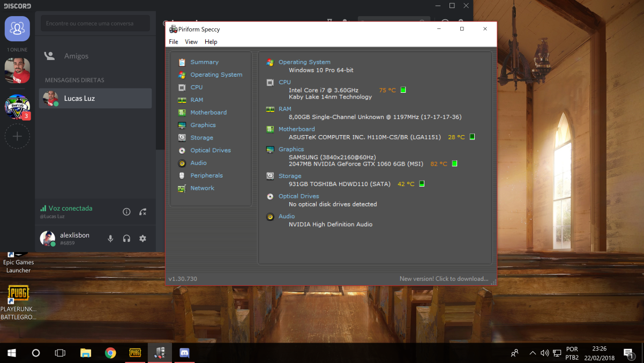Click the CPU heading in summary panel
This screenshot has width=644, height=363.
coord(284,83)
